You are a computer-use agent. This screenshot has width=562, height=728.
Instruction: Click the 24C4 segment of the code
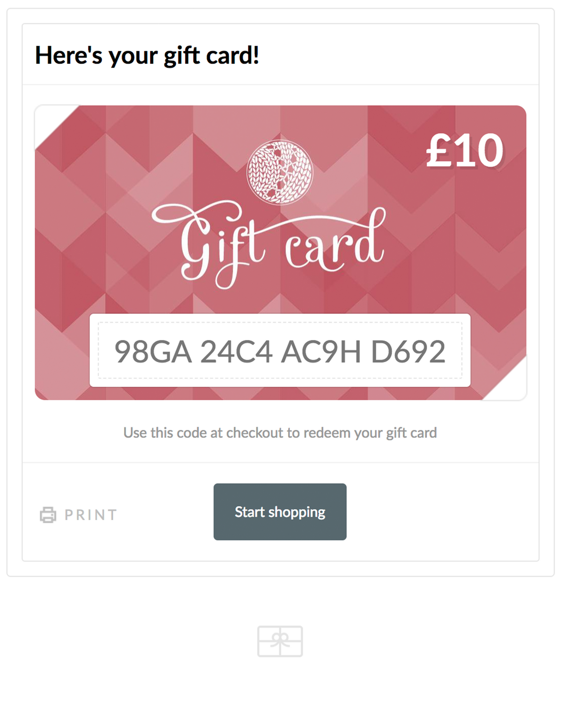tap(236, 352)
